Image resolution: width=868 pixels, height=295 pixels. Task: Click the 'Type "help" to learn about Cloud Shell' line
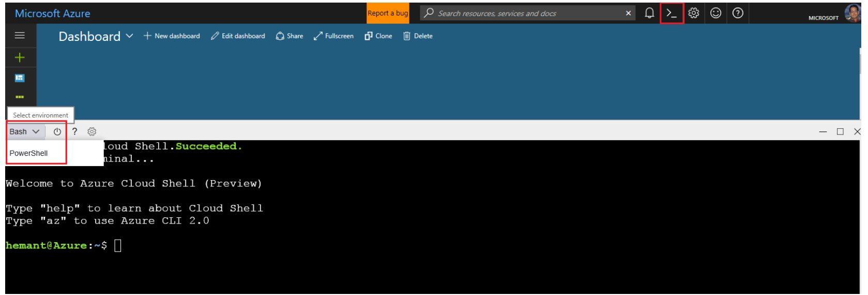click(x=134, y=208)
